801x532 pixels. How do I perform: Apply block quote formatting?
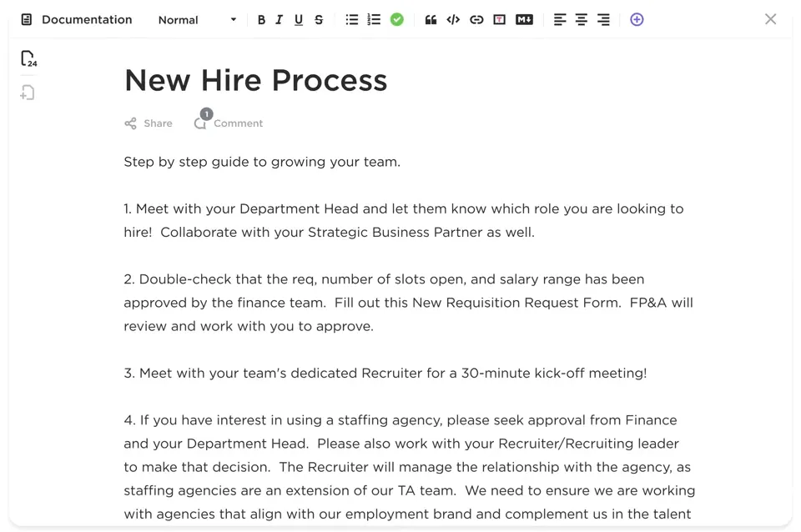[x=431, y=20]
